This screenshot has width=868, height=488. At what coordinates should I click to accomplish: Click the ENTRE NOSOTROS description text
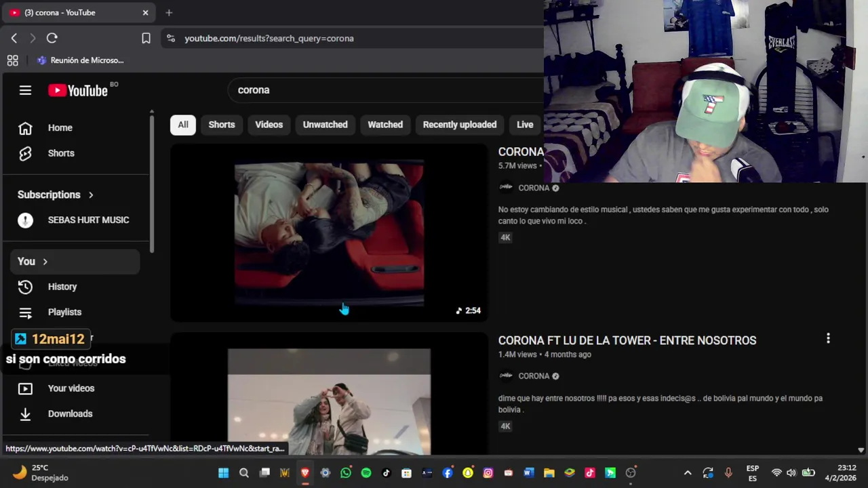660,403
